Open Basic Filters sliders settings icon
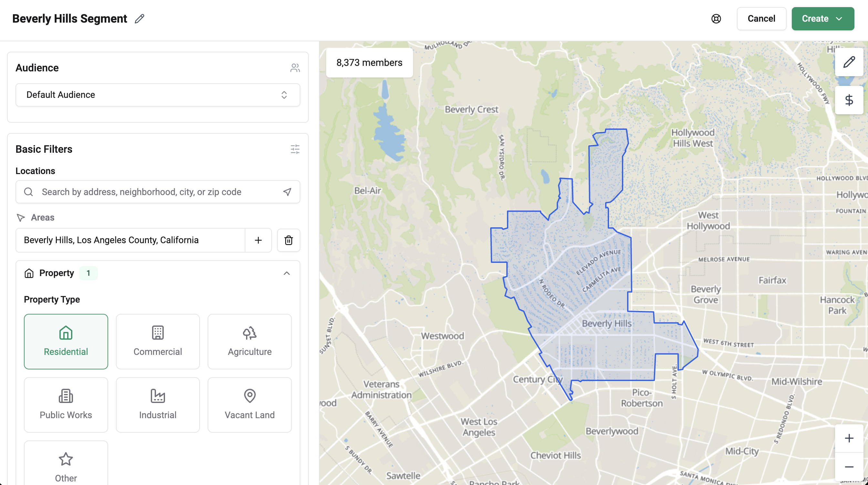Viewport: 868px width, 485px height. (295, 149)
